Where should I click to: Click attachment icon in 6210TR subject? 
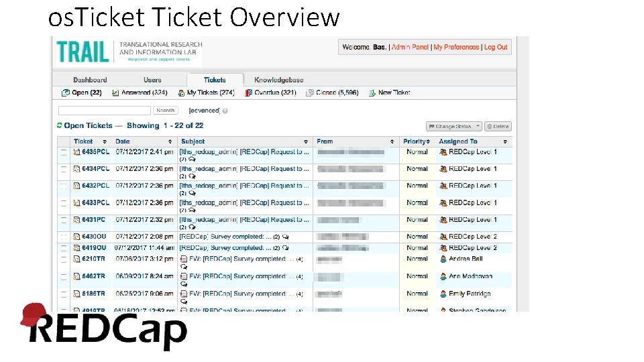(184, 259)
